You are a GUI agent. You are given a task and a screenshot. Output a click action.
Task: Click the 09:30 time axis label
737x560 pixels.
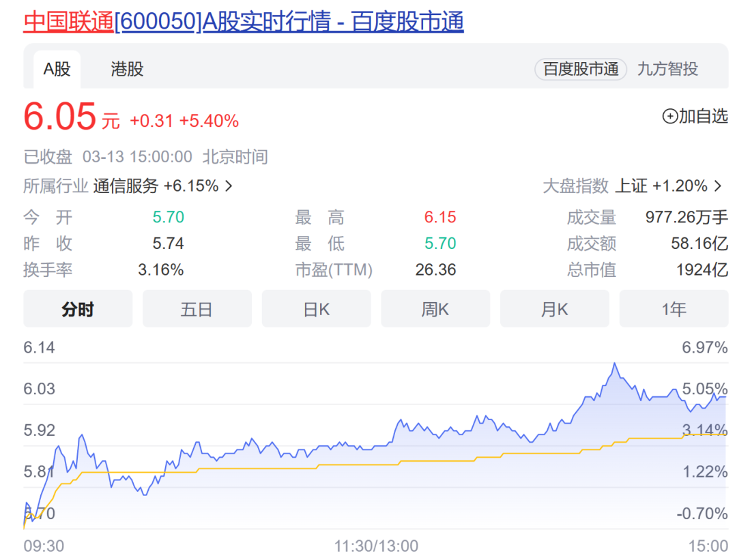44,546
